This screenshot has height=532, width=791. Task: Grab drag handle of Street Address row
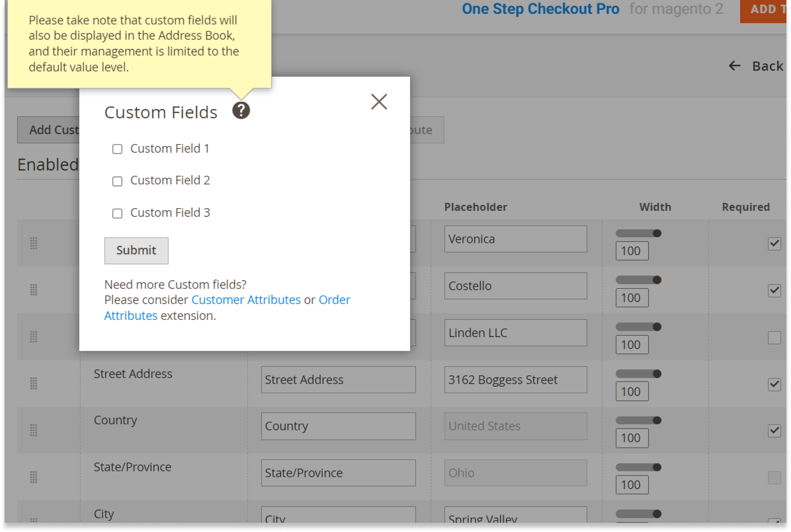[x=33, y=383]
